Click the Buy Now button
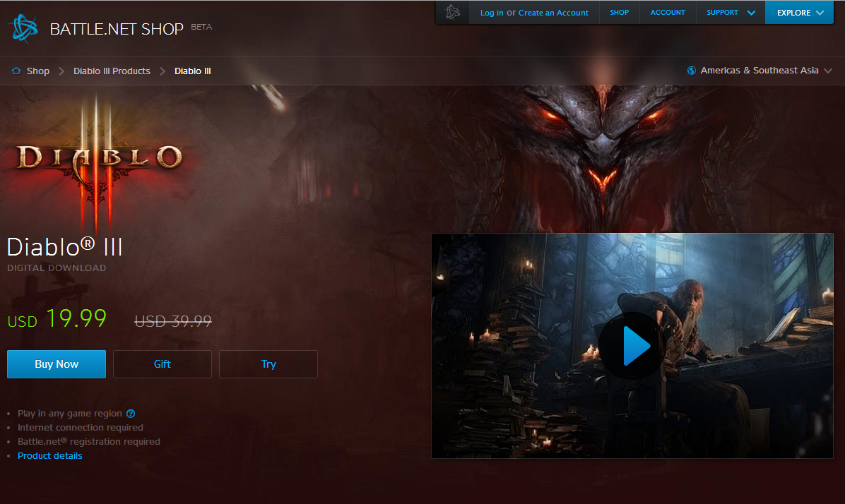The width and height of the screenshot is (845, 504). tap(57, 364)
